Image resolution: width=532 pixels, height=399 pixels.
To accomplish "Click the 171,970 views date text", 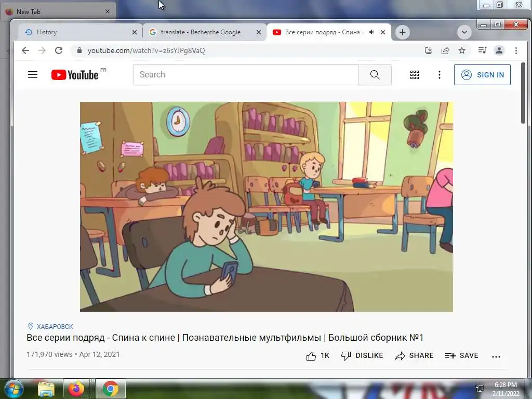I will pyautogui.click(x=73, y=354).
